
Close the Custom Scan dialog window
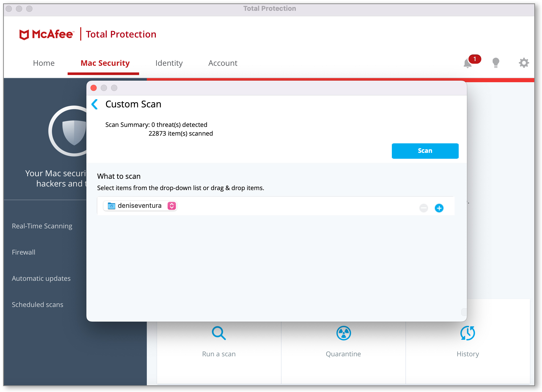[94, 88]
